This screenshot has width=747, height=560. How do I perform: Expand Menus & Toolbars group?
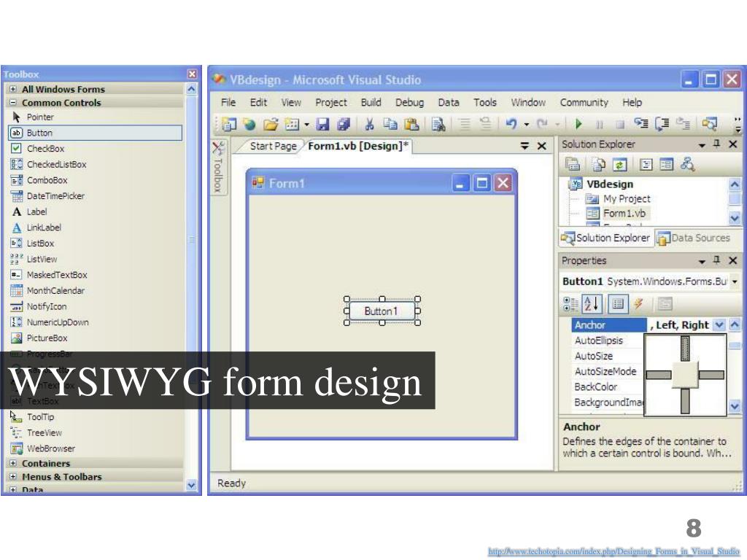tap(13, 476)
